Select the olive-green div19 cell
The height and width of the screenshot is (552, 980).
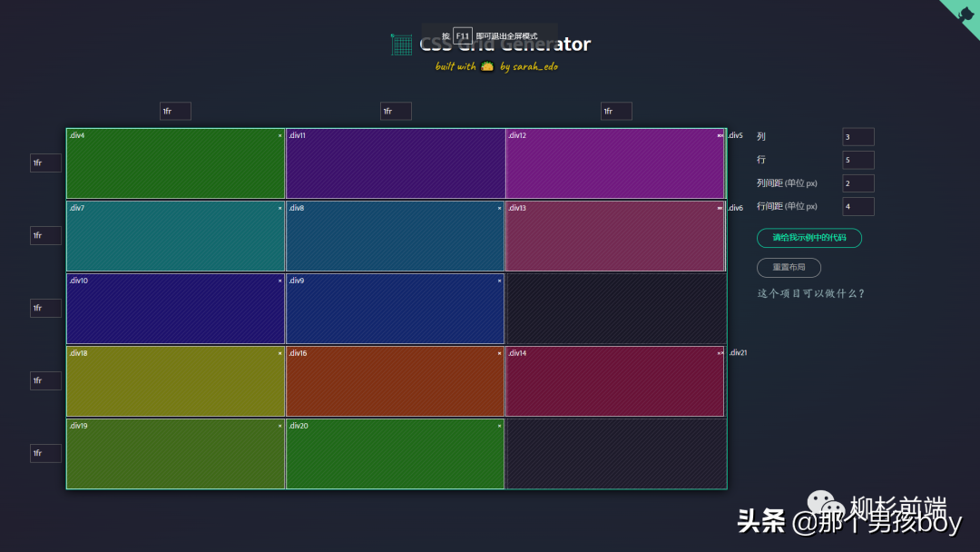[x=175, y=454]
